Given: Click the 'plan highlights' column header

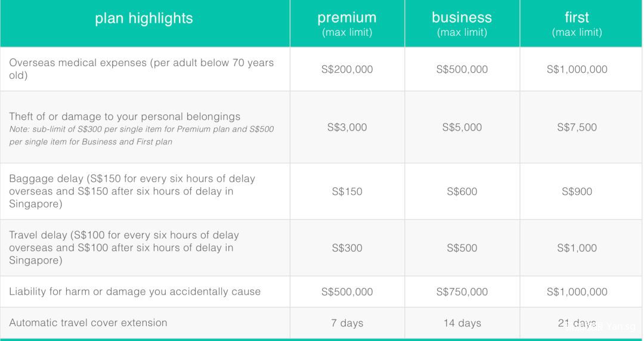Looking at the screenshot, I should (144, 18).
